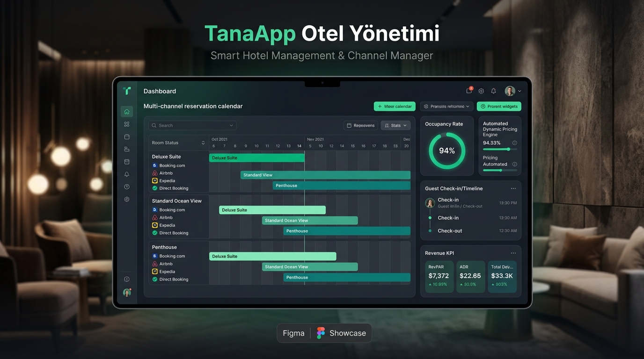Screen dimensions: 644x359
Task: Click the Total Dev... $33.3K card
Action: pos(502,276)
